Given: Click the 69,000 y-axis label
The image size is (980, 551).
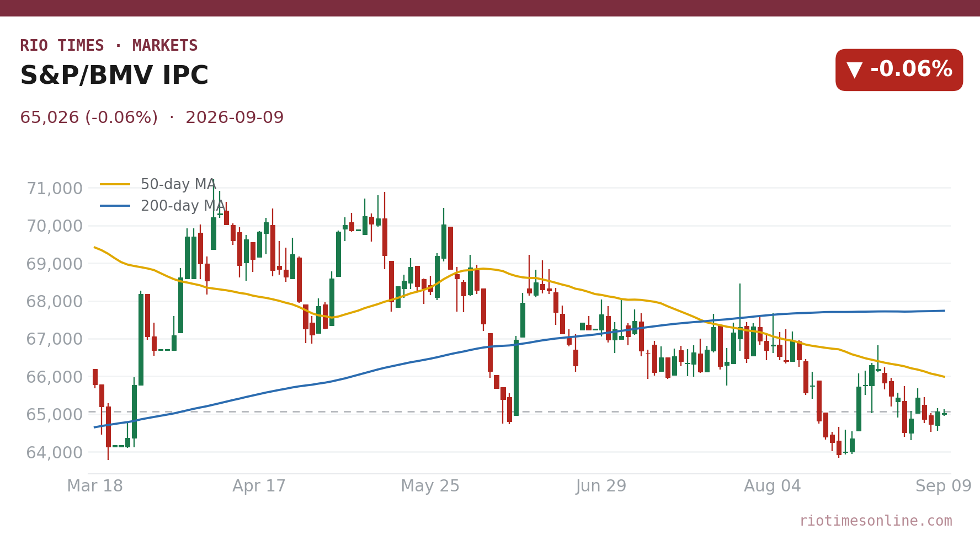Looking at the screenshot, I should (x=55, y=264).
